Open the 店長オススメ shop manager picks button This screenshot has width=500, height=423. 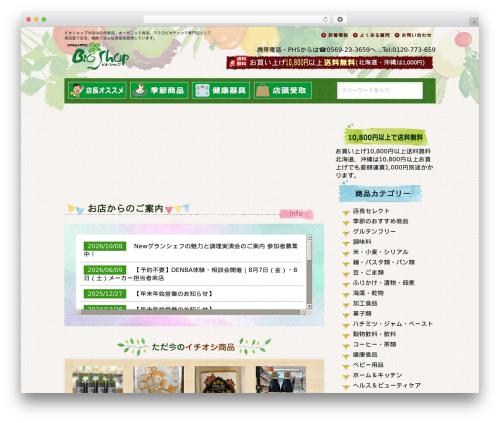coord(97,90)
